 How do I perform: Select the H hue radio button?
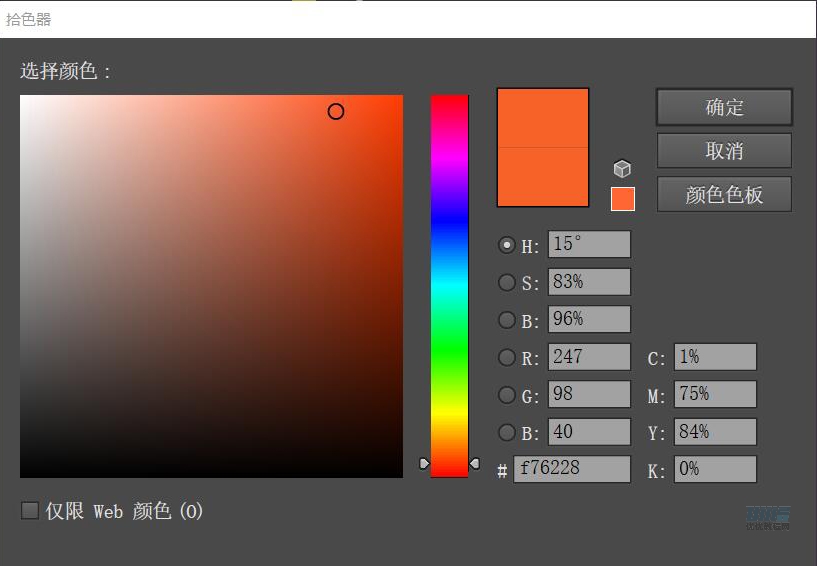[x=507, y=245]
